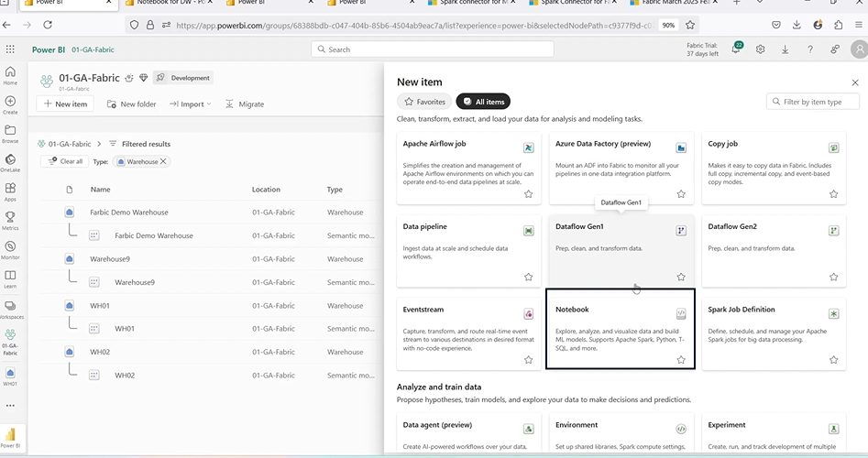This screenshot has height=458, width=868.
Task: Open the help question mark icon
Action: 810,49
